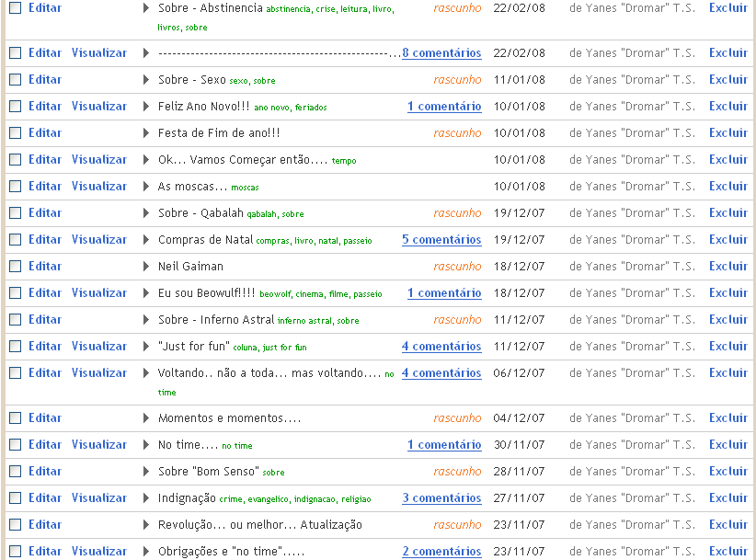Click Editar for Ok... Vamos Começar então

coord(45,159)
